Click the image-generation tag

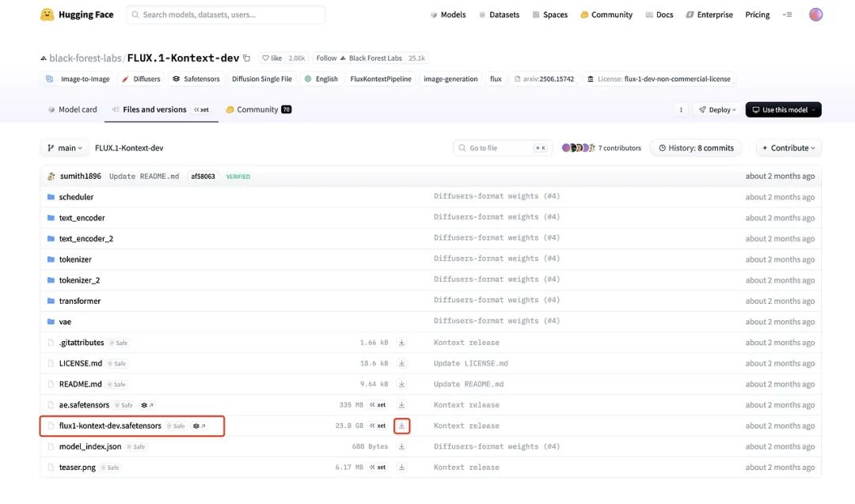click(450, 79)
